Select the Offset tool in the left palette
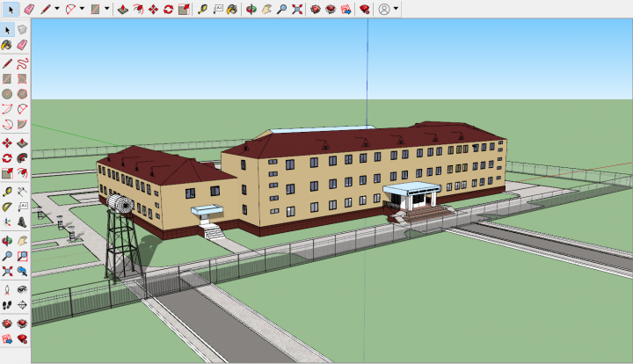The height and width of the screenshot is (364, 633). (22, 173)
